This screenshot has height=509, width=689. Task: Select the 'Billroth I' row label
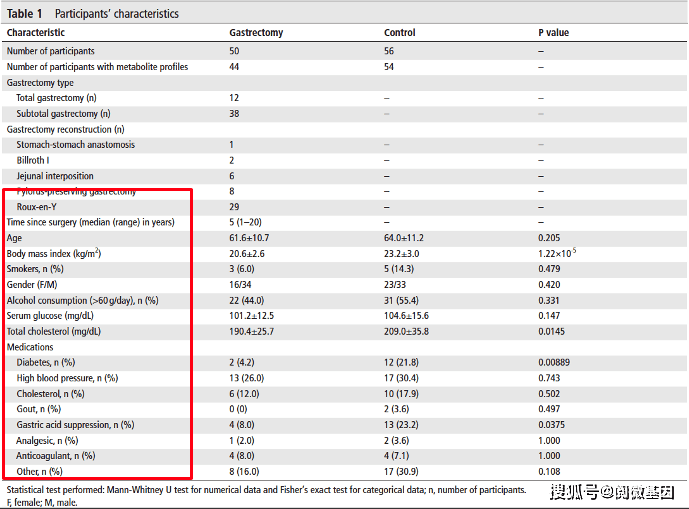(x=33, y=160)
